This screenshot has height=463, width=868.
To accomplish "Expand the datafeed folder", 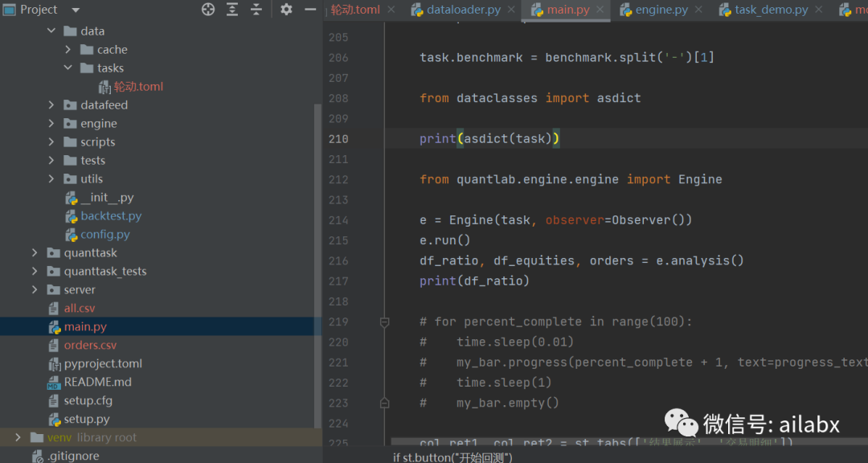I will 51,104.
